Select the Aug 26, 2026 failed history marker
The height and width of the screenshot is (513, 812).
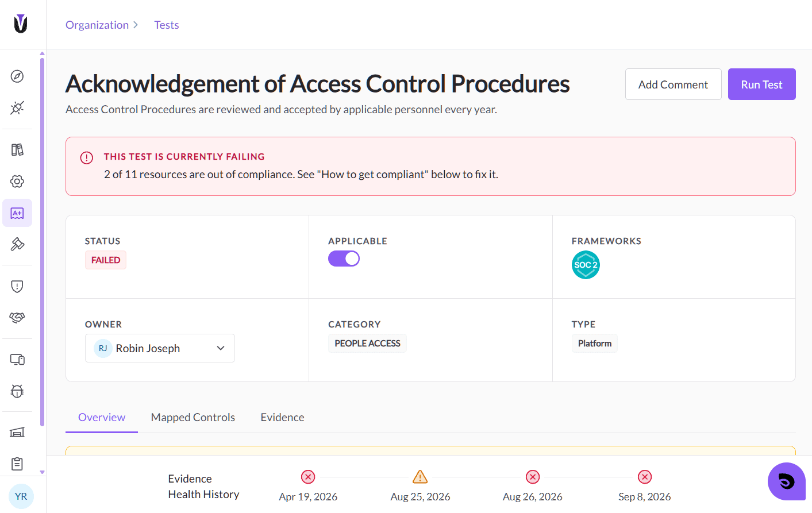click(x=533, y=477)
